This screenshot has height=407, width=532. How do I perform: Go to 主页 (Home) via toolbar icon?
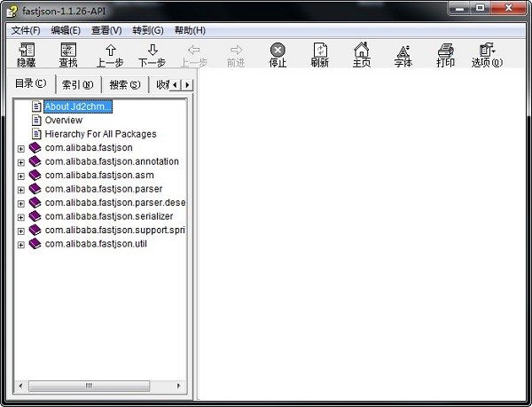(362, 51)
